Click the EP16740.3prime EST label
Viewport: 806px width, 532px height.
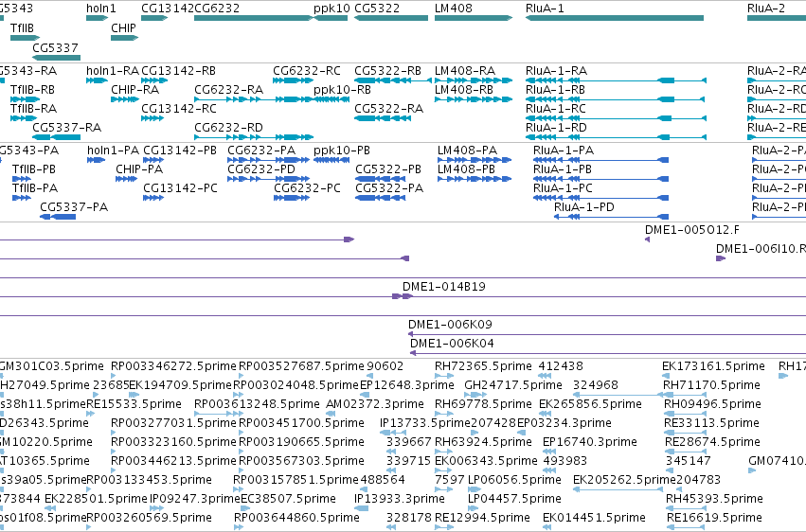[x=590, y=442]
